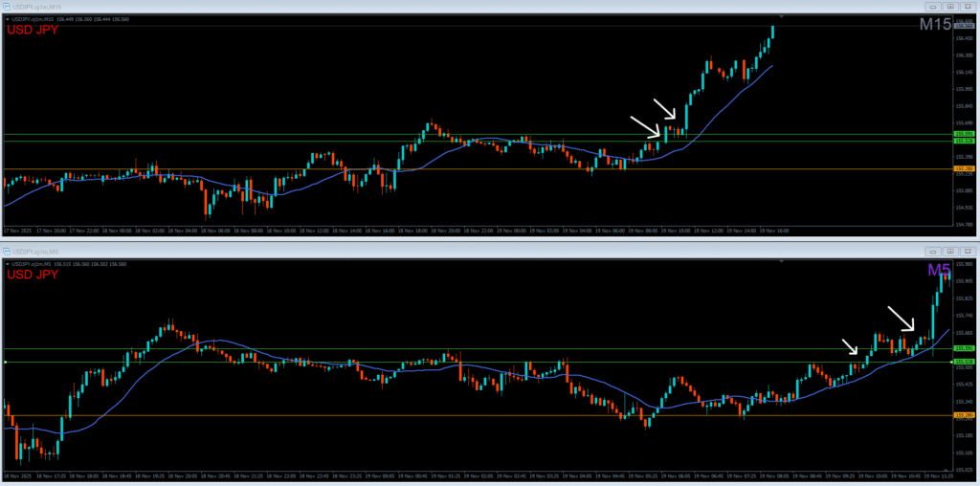Click the chart shift triangle atop the M15 chart
Viewport: 980px width, 486px height.
click(781, 16)
